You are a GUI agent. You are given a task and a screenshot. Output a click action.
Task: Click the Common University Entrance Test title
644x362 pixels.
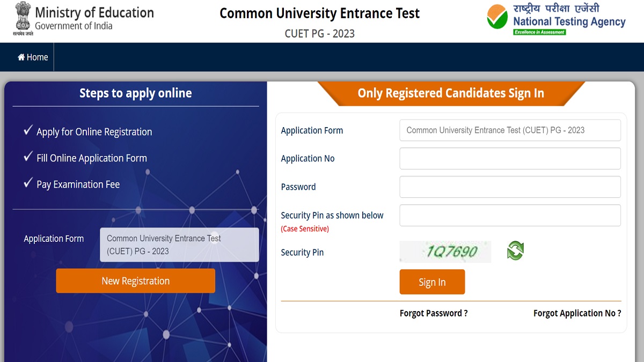coord(320,13)
